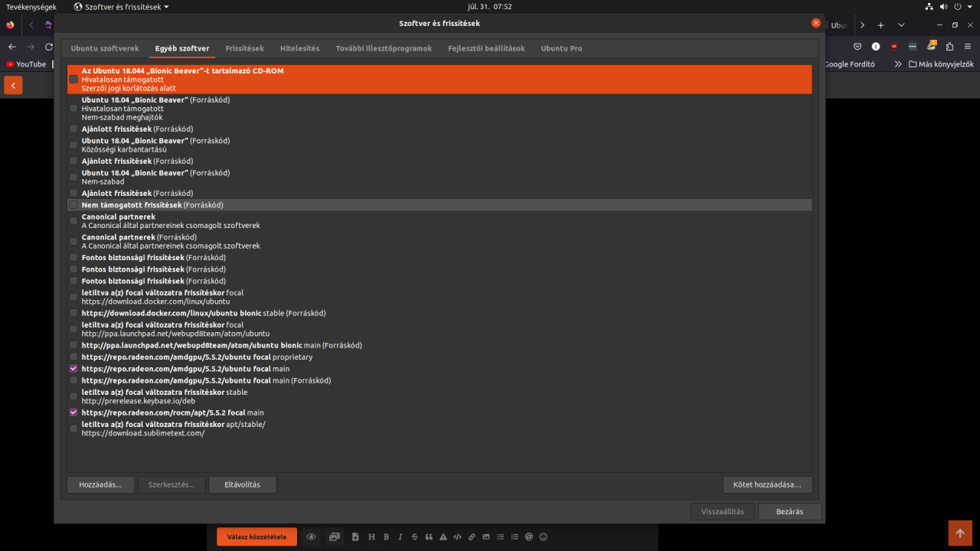980x551 pixels.
Task: Uncheck the repo.radeon.com rocm apt 5.5.2 source
Action: point(73,412)
